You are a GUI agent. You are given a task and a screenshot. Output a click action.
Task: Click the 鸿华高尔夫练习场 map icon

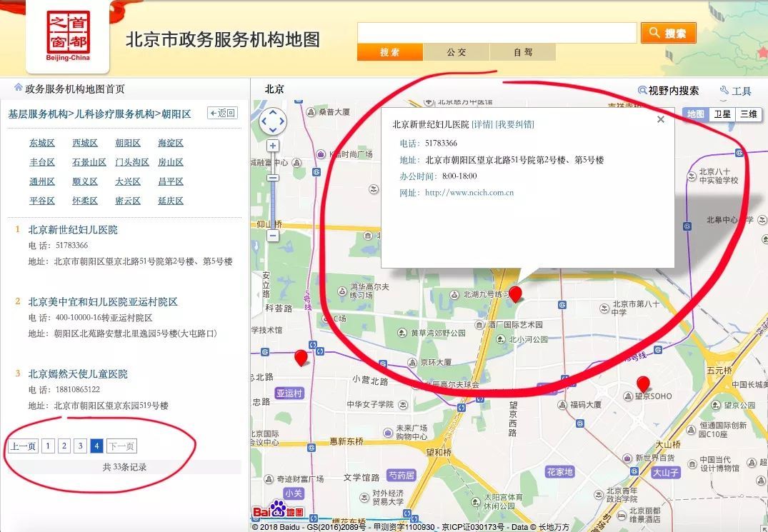click(x=342, y=291)
